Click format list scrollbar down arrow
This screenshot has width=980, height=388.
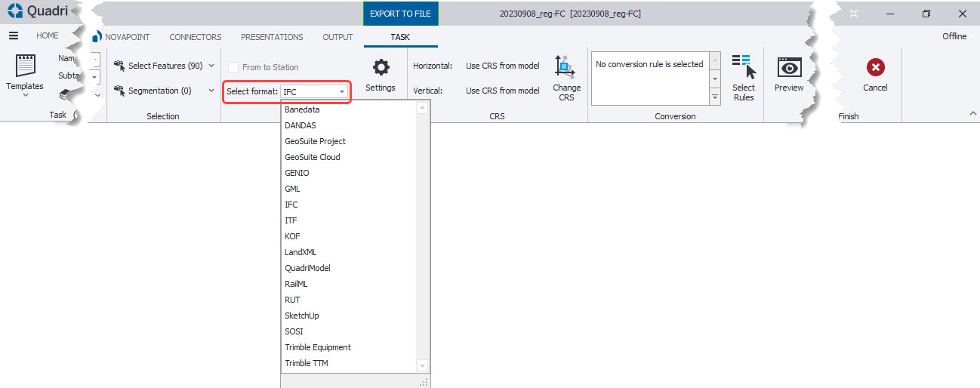point(423,365)
